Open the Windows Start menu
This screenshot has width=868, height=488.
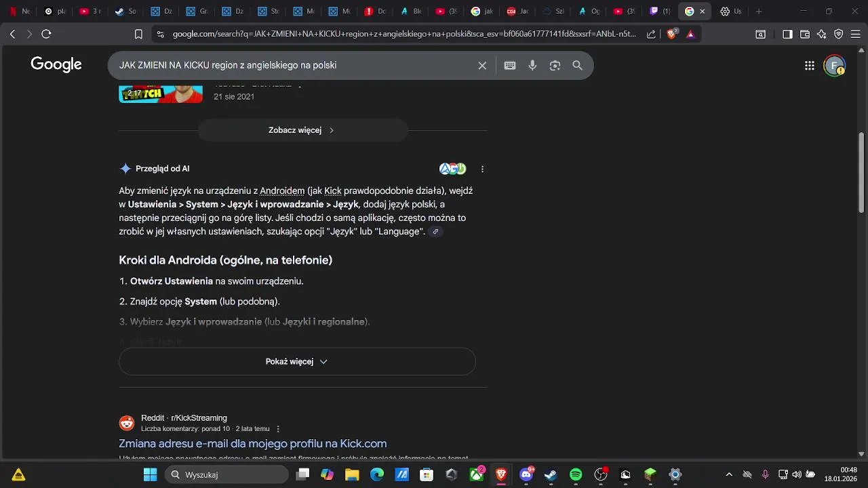click(150, 474)
